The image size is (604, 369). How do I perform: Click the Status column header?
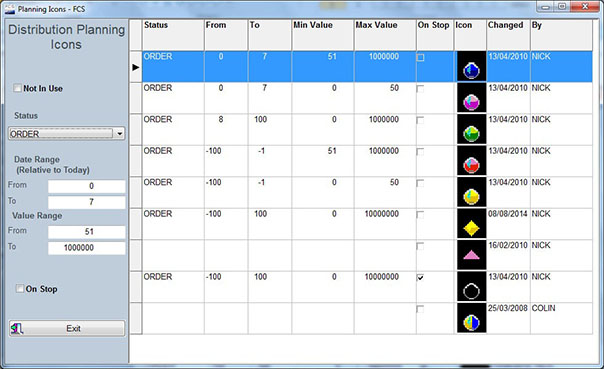coord(173,35)
